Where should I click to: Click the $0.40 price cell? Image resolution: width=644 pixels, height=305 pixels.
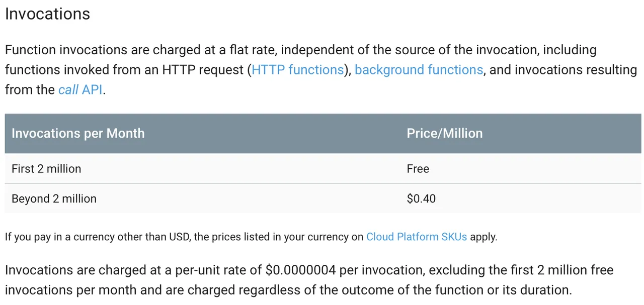(x=421, y=198)
